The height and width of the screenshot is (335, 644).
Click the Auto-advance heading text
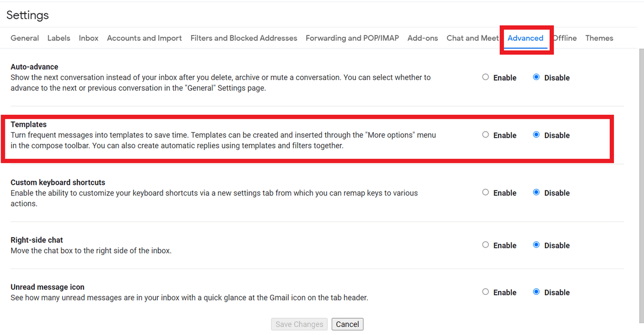pos(34,67)
